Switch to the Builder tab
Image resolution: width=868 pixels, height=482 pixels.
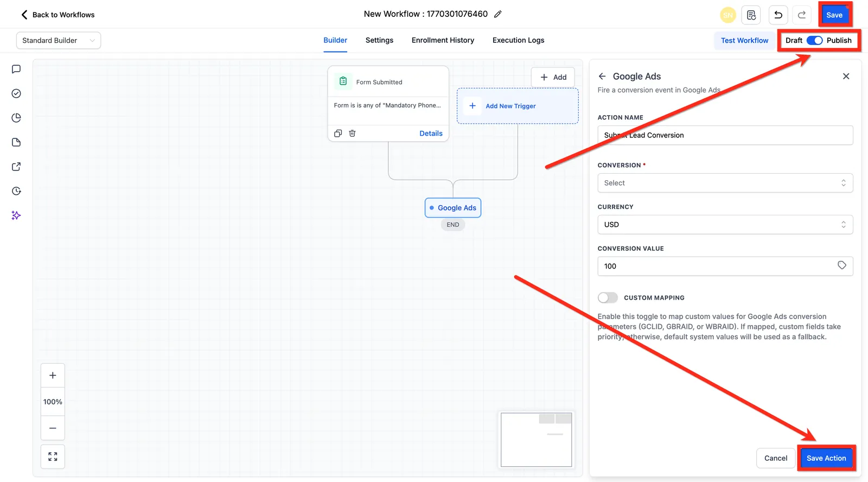[335, 40]
